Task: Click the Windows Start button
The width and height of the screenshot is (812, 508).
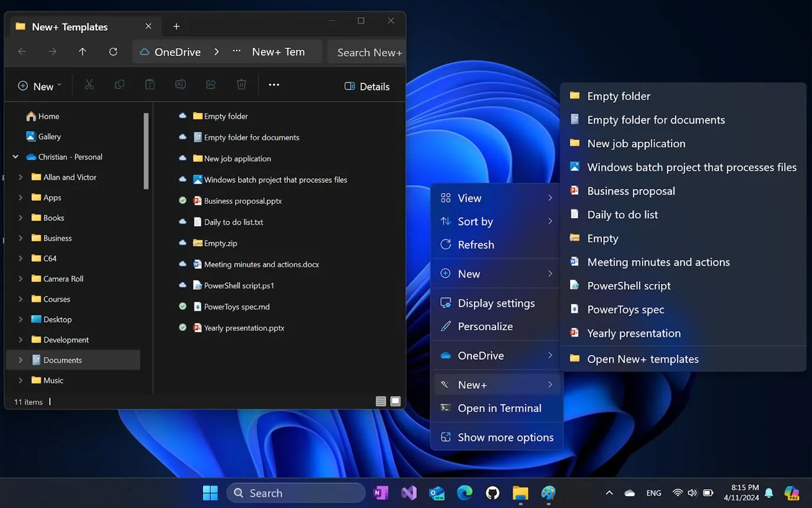Action: pyautogui.click(x=210, y=493)
